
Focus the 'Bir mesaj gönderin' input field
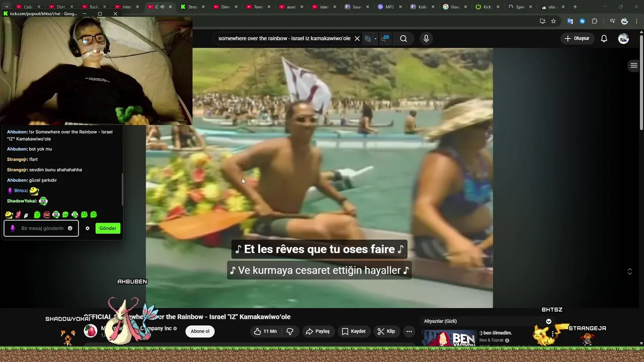[x=41, y=228]
